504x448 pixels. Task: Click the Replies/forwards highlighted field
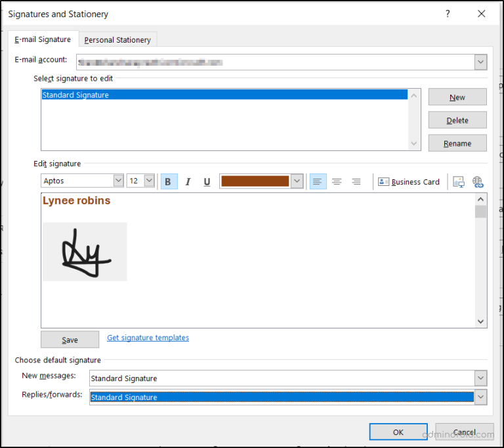coord(282,397)
